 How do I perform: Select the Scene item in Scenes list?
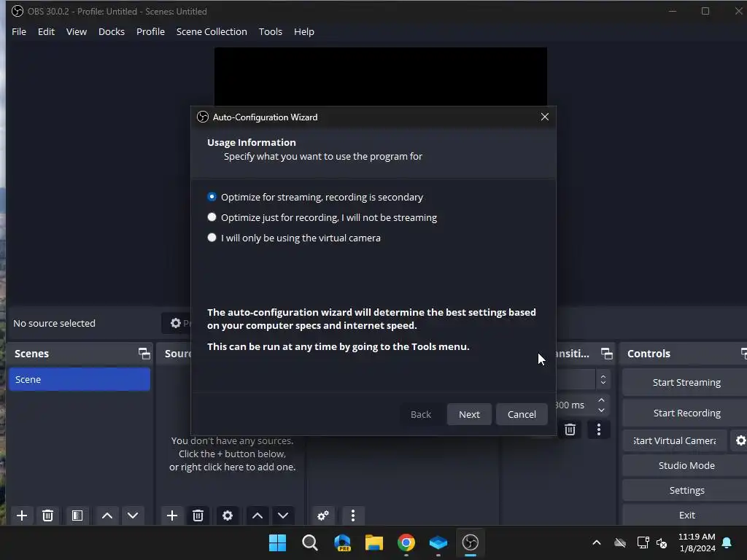coord(80,379)
